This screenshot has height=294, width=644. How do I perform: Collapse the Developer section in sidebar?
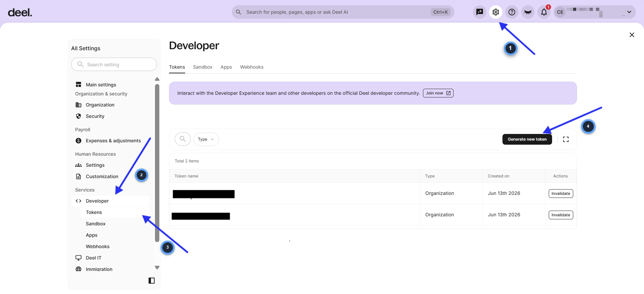111,201
